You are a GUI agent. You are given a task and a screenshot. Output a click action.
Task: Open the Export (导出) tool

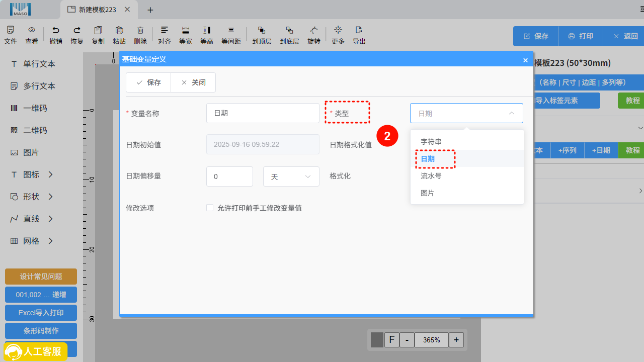(x=359, y=31)
